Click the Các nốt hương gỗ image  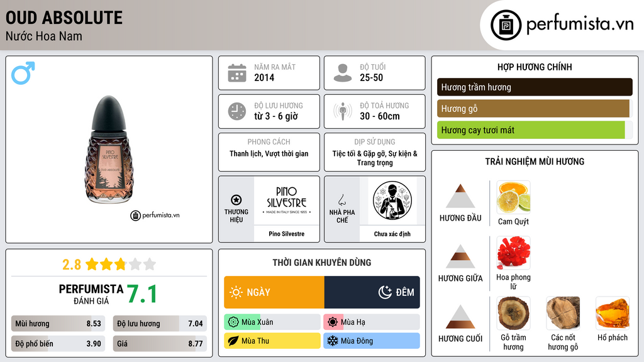tap(563, 314)
